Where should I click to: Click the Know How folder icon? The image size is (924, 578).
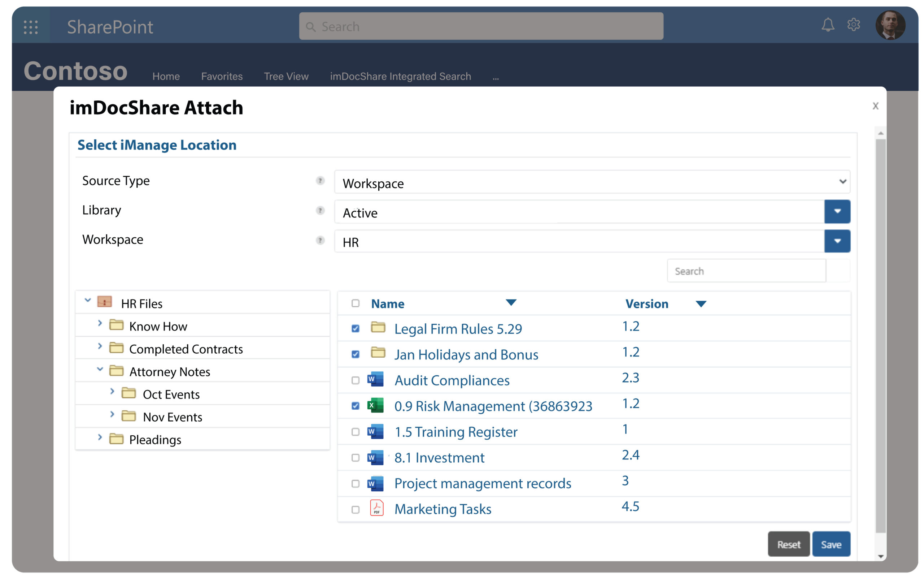116,325
